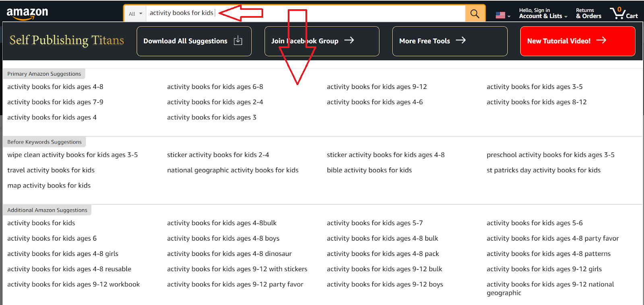Image resolution: width=644 pixels, height=305 pixels.
Task: Pick 'activity books for kids ages 4-8 girls'
Action: pos(63,253)
